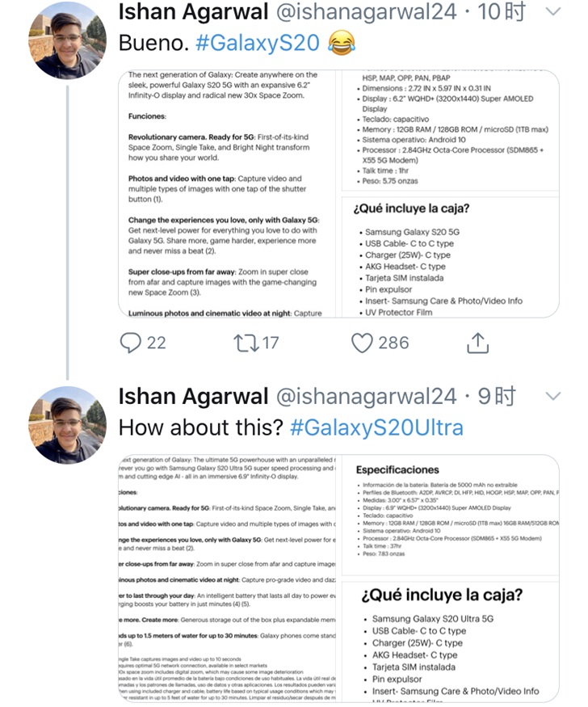Screen dimensions: 588x707
Task: Click Ishan Agarwal name on second tweet
Action: point(193,396)
